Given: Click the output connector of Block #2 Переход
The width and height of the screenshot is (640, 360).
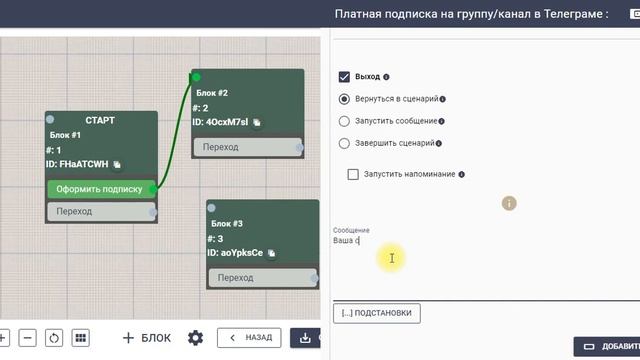Looking at the screenshot, I should pyautogui.click(x=300, y=147).
